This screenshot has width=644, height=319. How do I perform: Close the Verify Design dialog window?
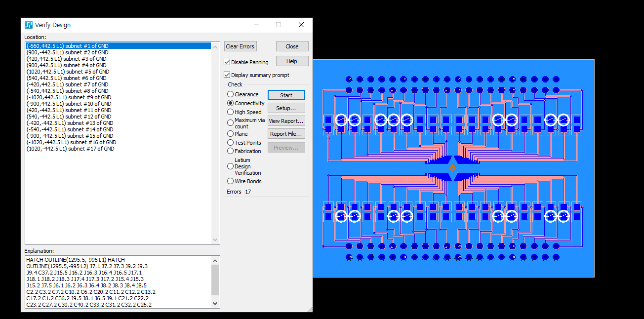click(x=301, y=25)
